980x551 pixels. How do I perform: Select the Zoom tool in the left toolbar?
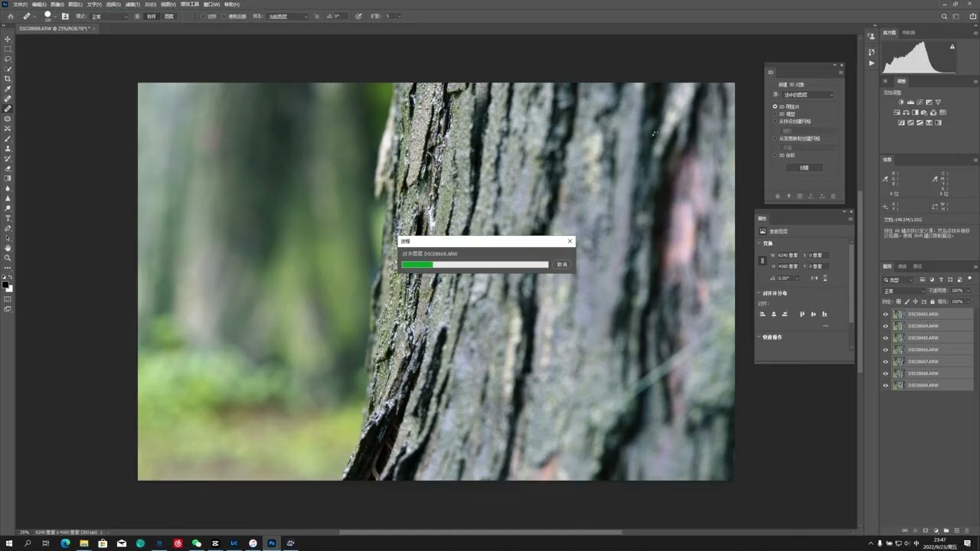pyautogui.click(x=8, y=258)
